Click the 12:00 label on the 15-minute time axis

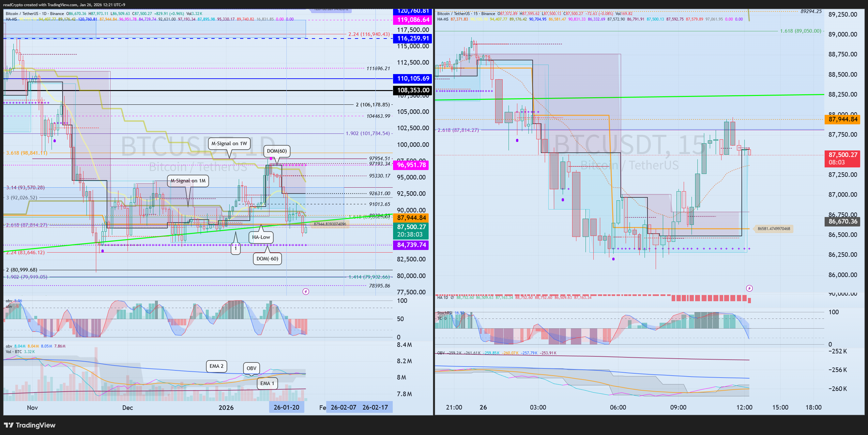[x=744, y=407]
